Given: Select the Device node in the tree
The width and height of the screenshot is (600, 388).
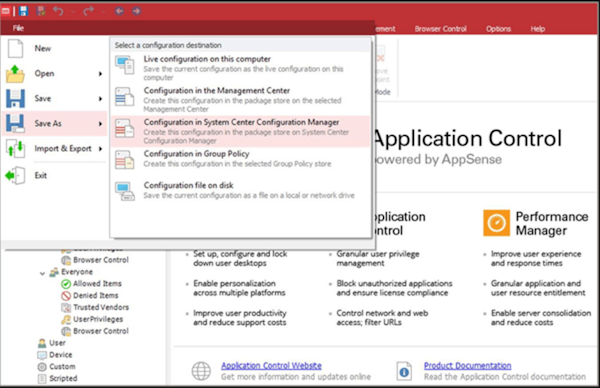Looking at the screenshot, I should point(55,355).
